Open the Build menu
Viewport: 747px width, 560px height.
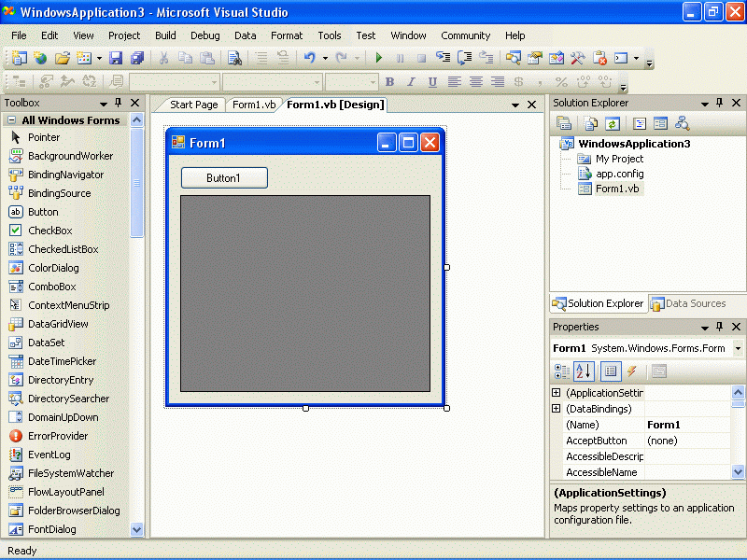(165, 35)
